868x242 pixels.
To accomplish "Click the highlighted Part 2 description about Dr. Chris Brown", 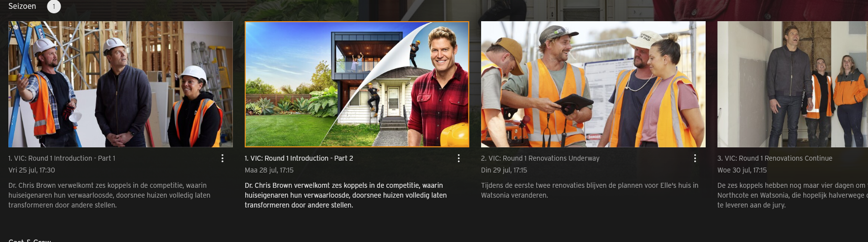I will tap(346, 195).
